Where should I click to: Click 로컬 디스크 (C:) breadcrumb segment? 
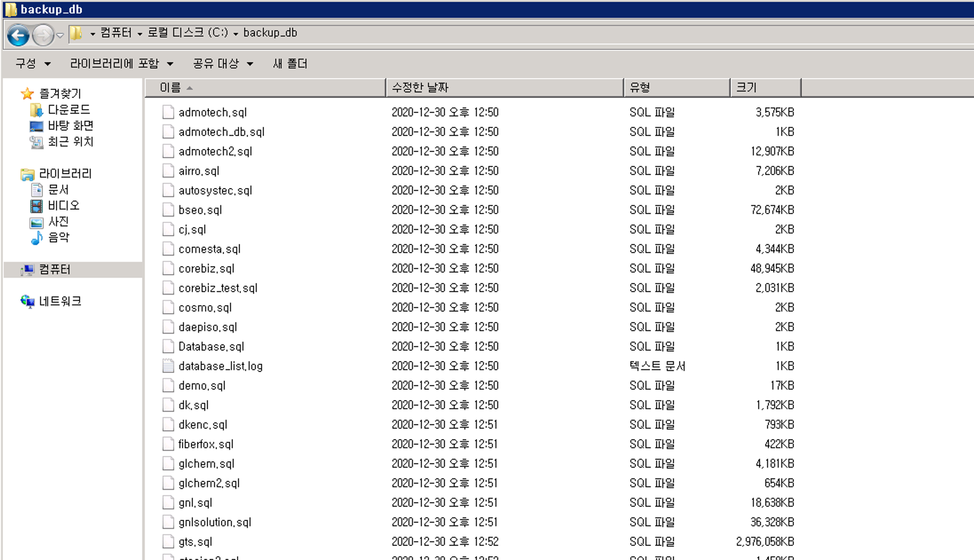[x=187, y=33]
